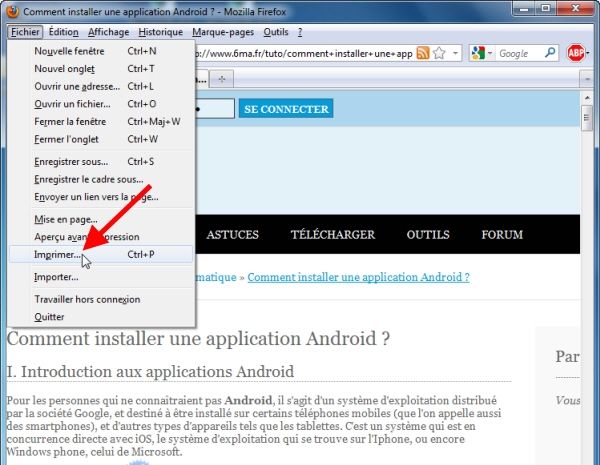Screen dimensions: 600x465
Task: Open the breadcrumb link about Android installation
Action: 358,277
